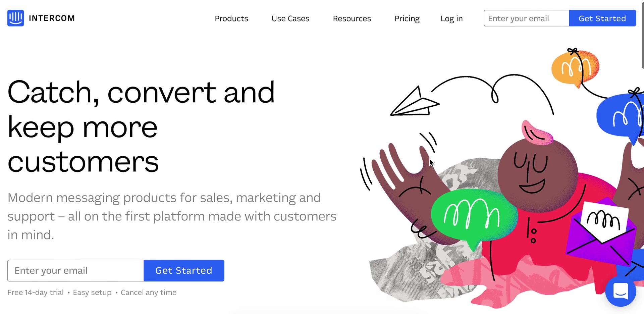
Task: Open the Log in page
Action: coord(451,18)
